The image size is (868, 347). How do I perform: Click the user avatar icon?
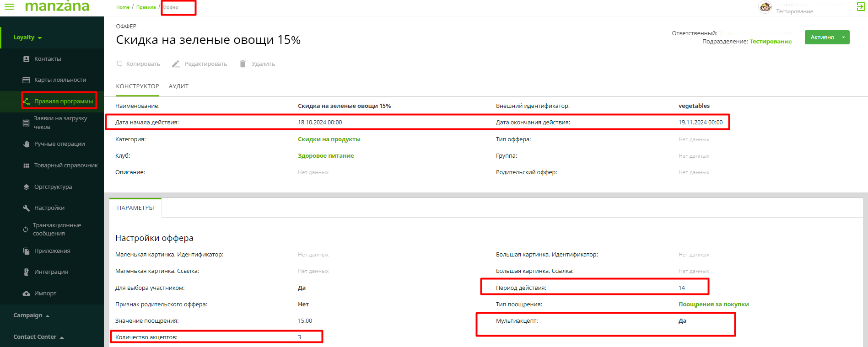pyautogui.click(x=765, y=7)
